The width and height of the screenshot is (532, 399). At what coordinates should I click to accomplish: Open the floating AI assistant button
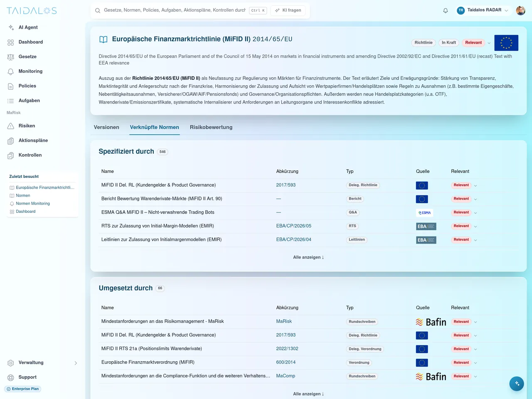coord(517,384)
